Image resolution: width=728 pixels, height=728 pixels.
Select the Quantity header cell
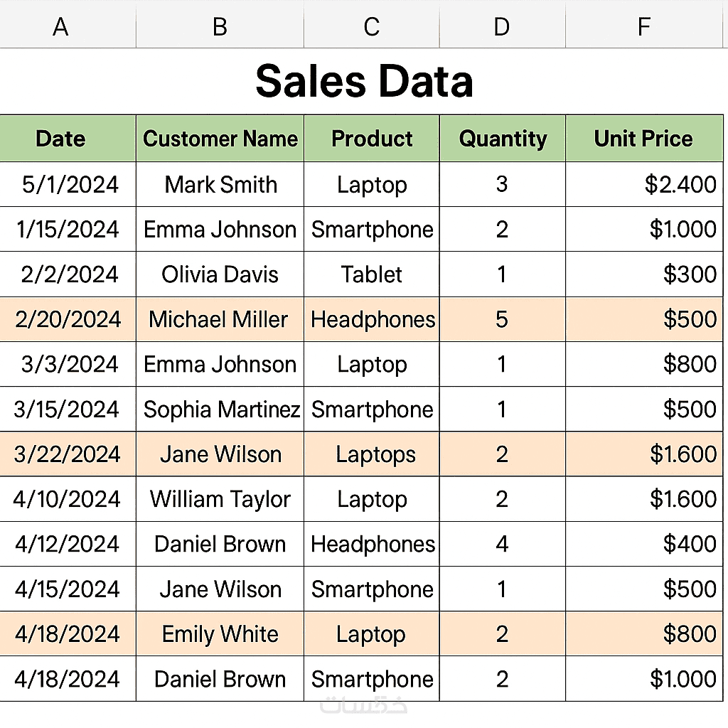coord(503,139)
